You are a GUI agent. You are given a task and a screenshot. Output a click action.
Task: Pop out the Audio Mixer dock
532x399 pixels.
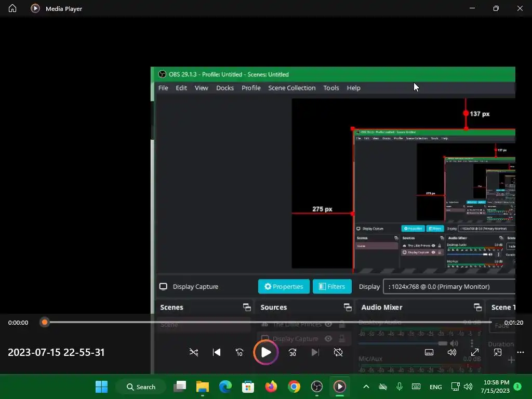click(x=478, y=308)
